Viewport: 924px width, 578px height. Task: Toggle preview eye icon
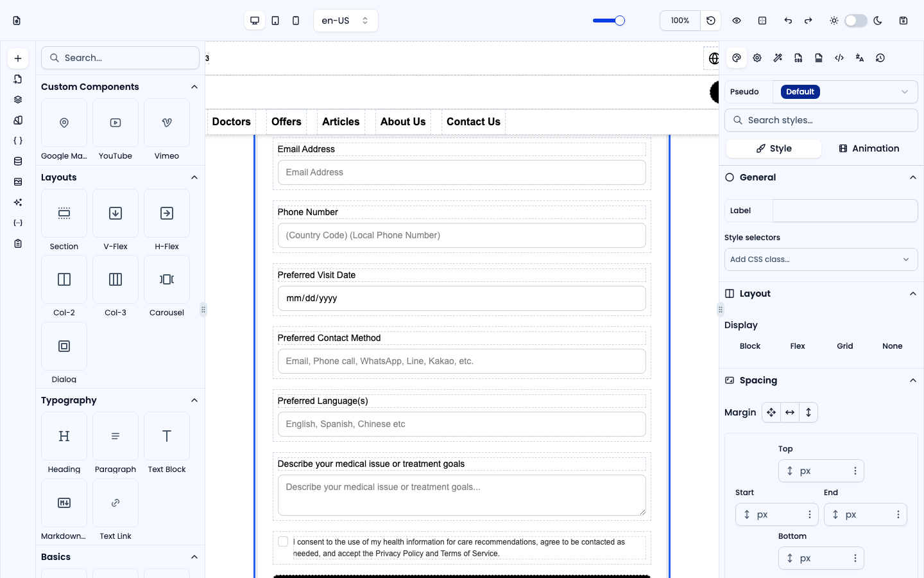pos(737,21)
